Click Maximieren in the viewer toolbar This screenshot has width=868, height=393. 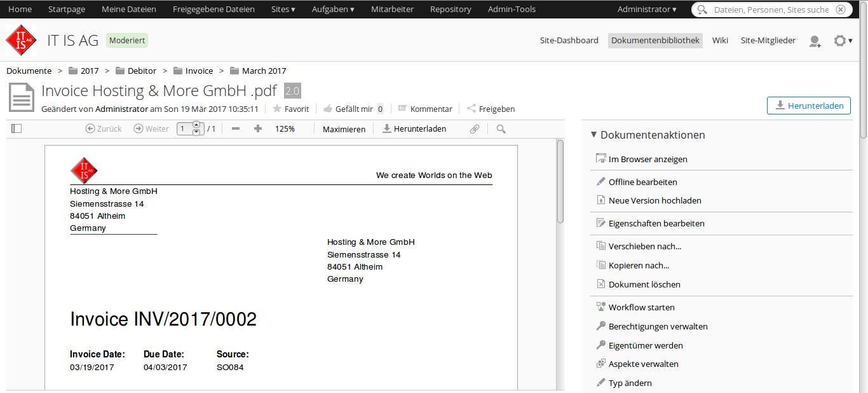click(344, 129)
